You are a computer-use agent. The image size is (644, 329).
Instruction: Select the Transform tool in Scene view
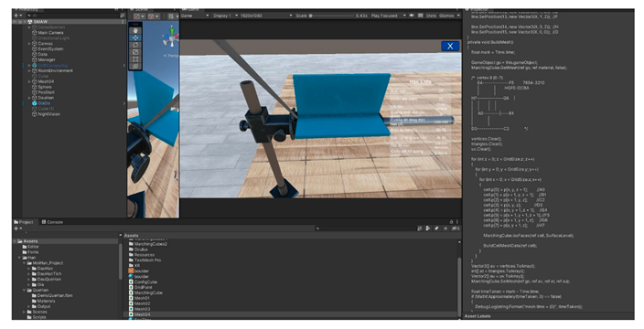click(x=135, y=66)
